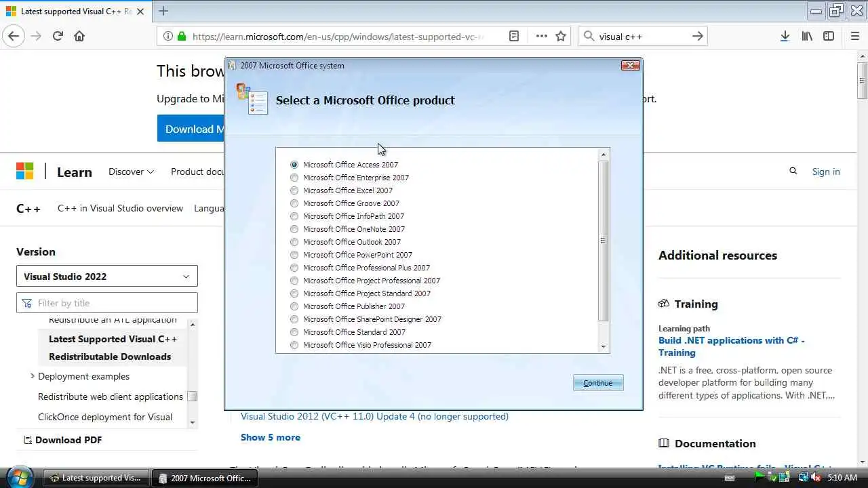The image size is (868, 488).
Task: Reload the page in Firefox
Action: pos(58,36)
